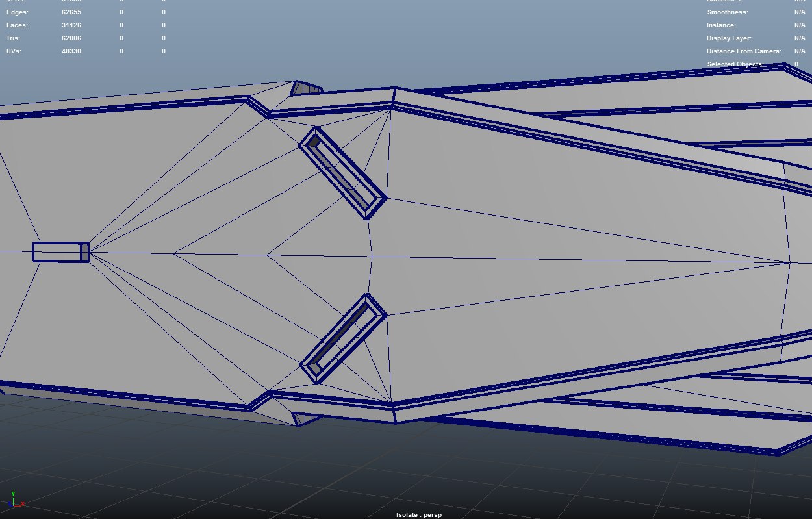This screenshot has height=519, width=812.
Task: Click the edge count value 62655
Action: click(x=71, y=12)
